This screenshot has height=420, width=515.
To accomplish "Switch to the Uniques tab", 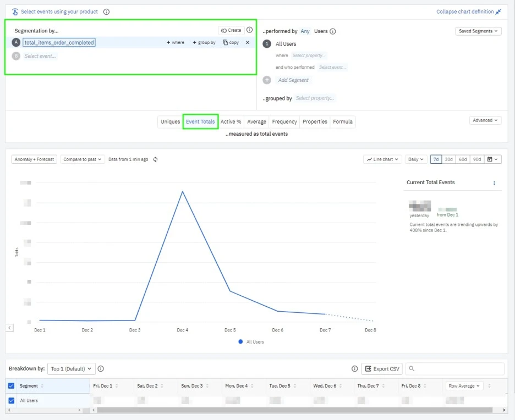I will (x=170, y=121).
